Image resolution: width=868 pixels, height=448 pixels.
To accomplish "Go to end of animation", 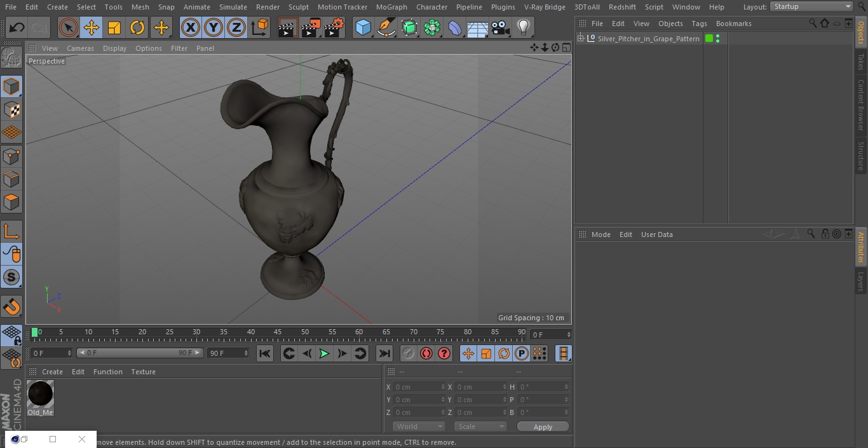I will 384,353.
